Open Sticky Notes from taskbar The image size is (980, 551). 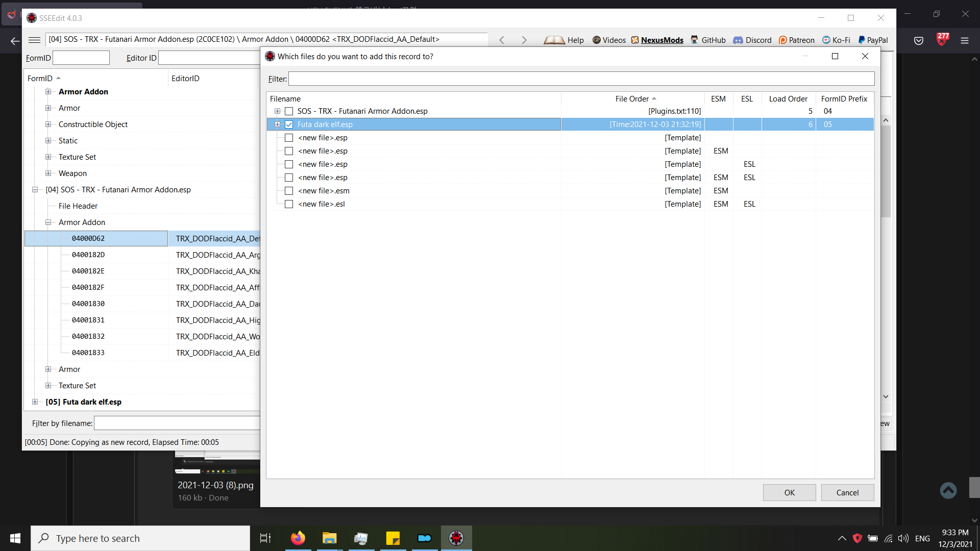(393, 538)
